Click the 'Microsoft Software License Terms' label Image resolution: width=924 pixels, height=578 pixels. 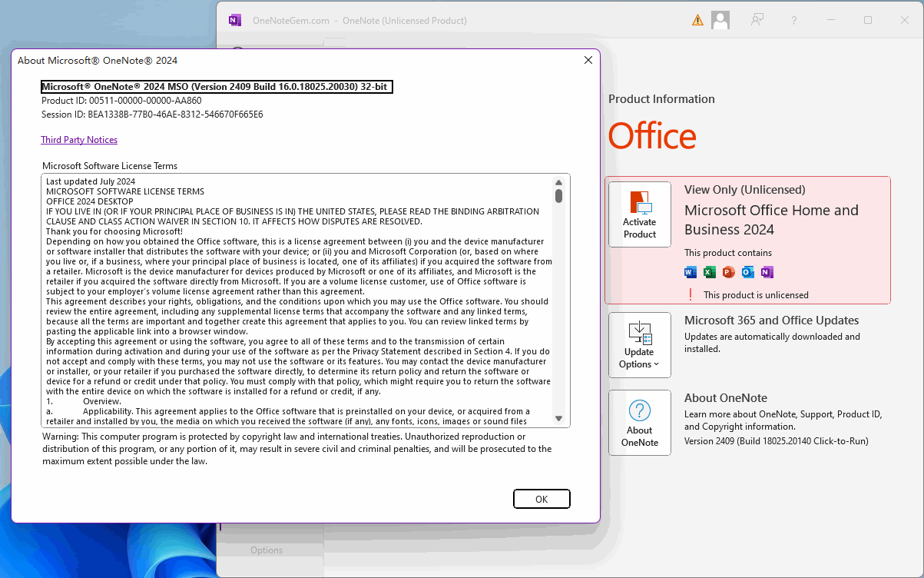110,166
